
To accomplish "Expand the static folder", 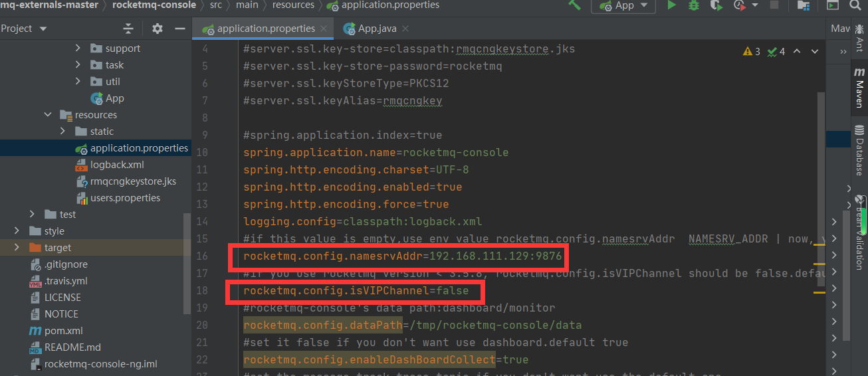I will click(63, 131).
